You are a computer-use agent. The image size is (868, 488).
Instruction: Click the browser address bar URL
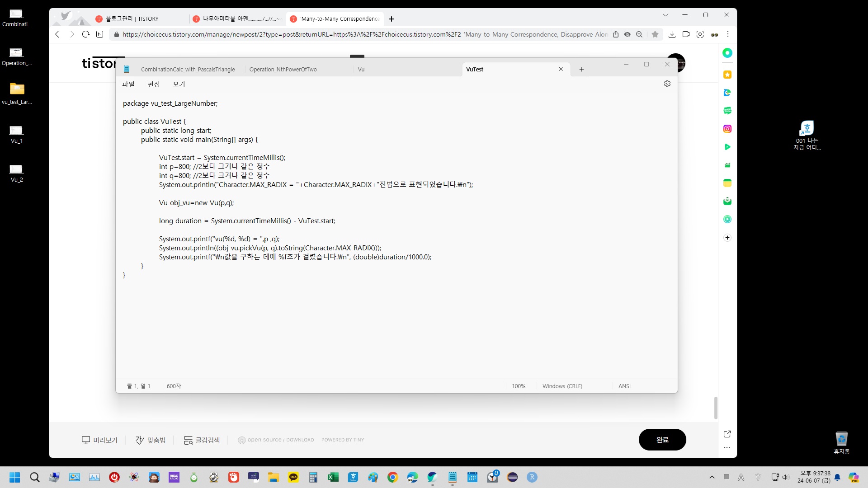click(x=289, y=34)
